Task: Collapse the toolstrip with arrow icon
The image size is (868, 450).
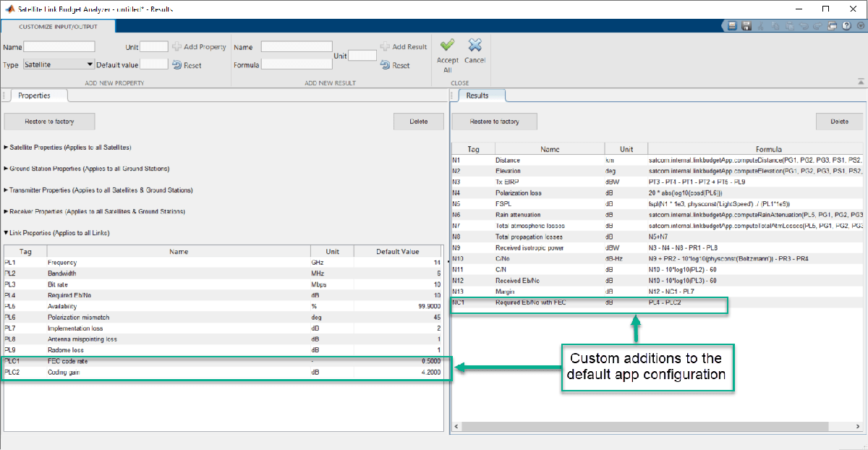Action: [x=860, y=81]
